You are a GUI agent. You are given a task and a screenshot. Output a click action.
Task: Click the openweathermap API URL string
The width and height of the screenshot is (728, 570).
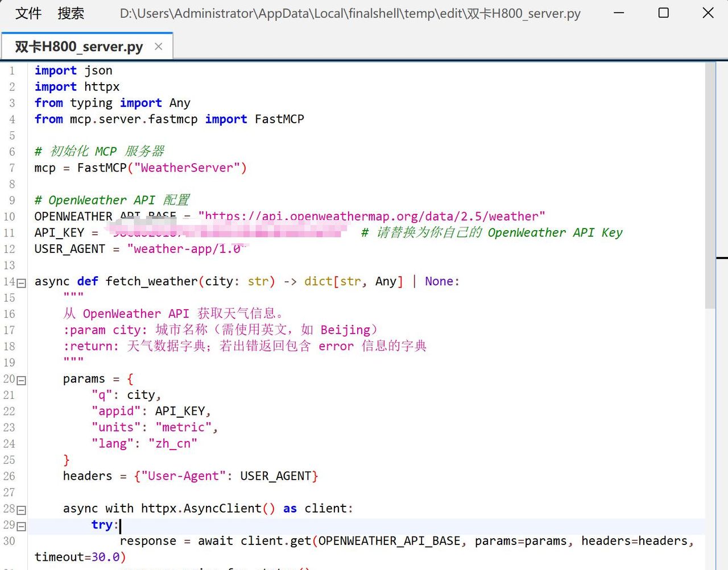(x=371, y=217)
